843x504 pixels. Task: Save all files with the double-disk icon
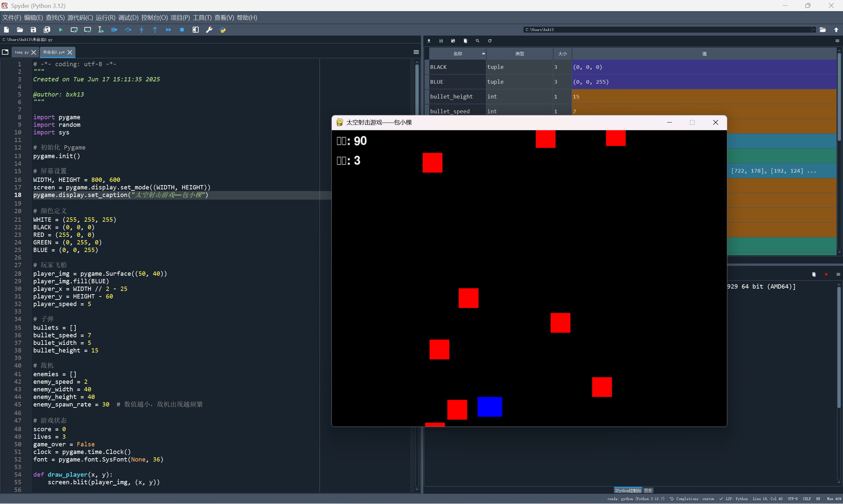coord(47,30)
